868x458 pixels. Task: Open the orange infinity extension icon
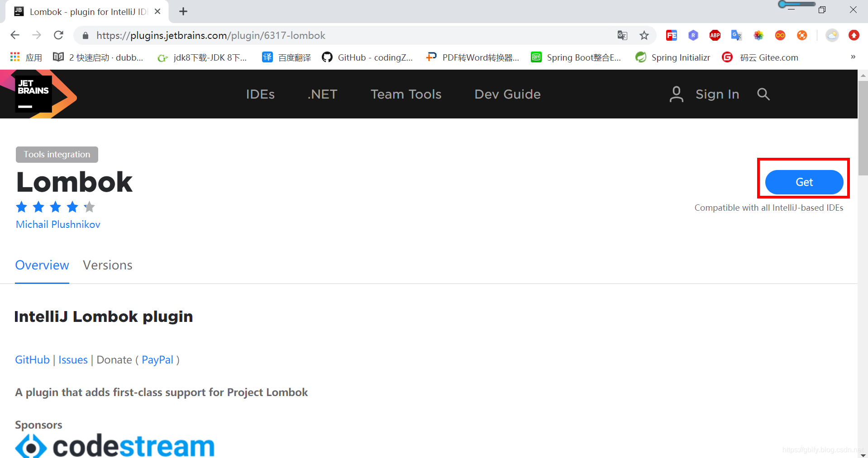pos(780,35)
